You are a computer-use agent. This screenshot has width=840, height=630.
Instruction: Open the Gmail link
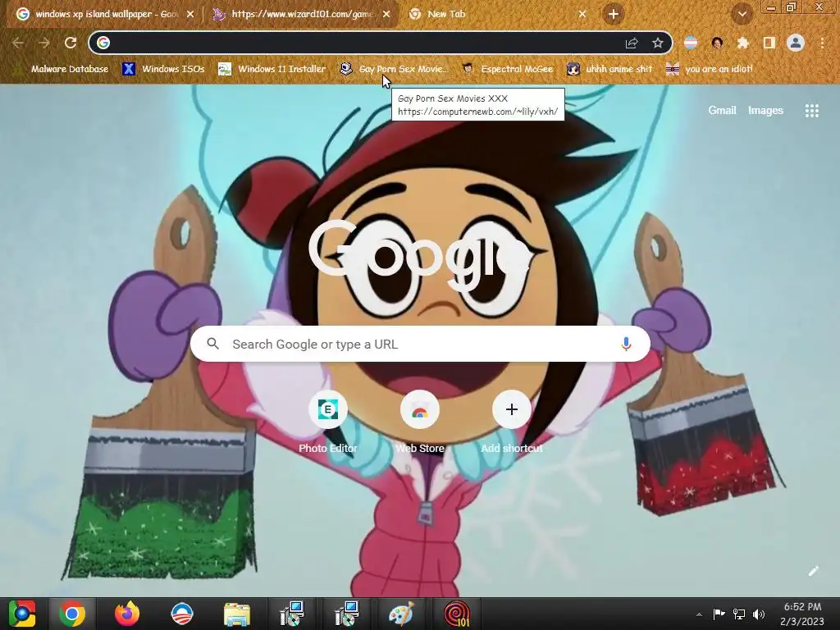pyautogui.click(x=722, y=111)
